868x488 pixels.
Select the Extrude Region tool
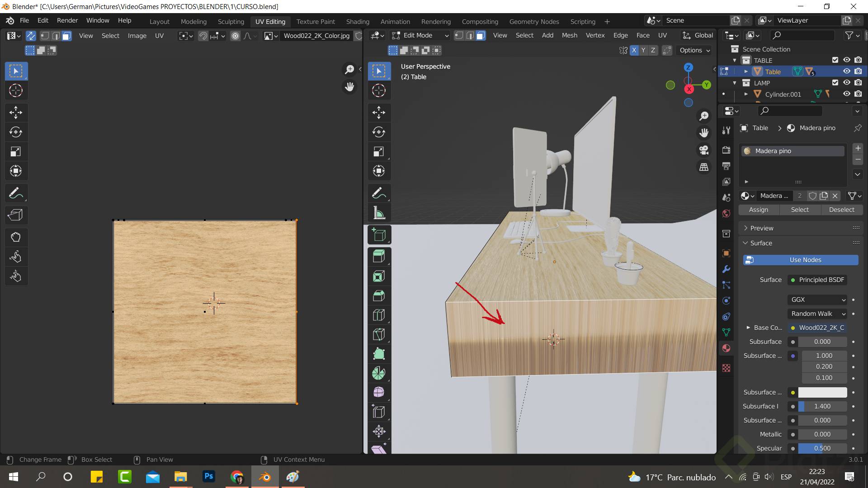click(x=379, y=256)
